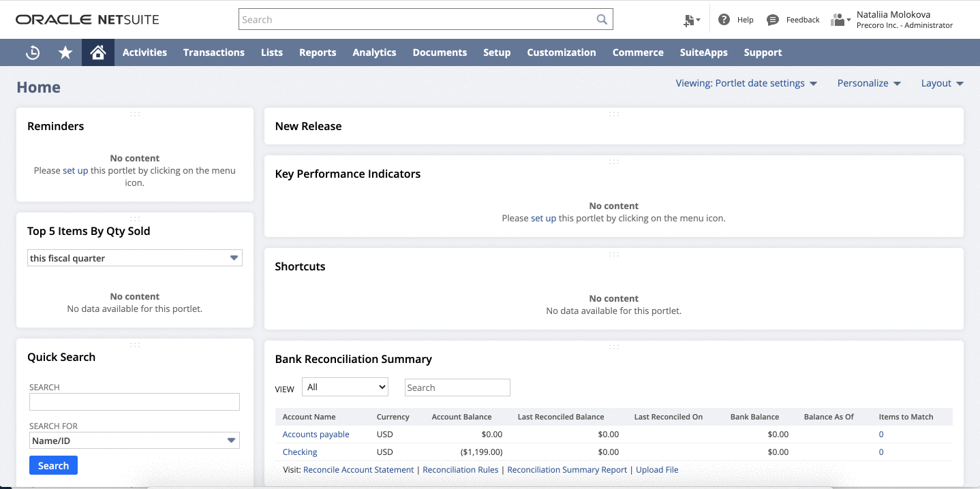Click the Feedback speech bubble icon
This screenshot has width=980, height=489.
coord(772,19)
